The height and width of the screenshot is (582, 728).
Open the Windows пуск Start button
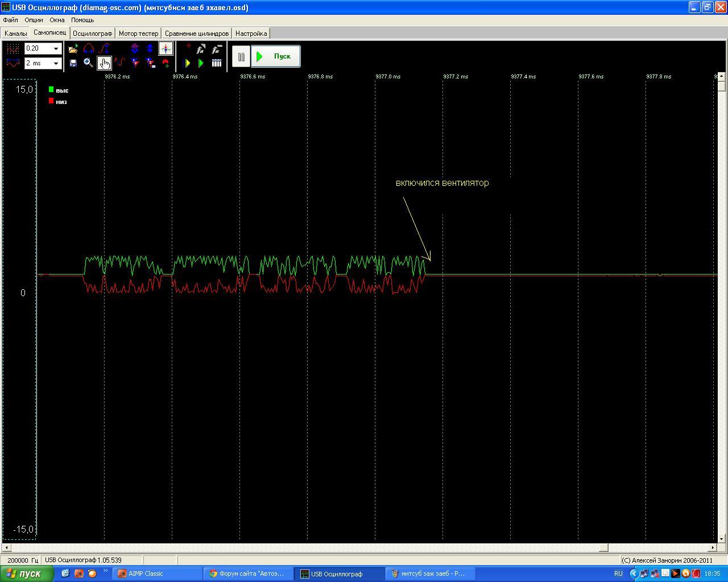click(27, 573)
